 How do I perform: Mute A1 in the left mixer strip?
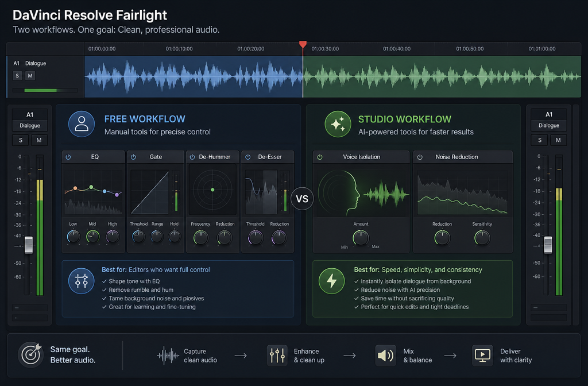click(x=39, y=140)
